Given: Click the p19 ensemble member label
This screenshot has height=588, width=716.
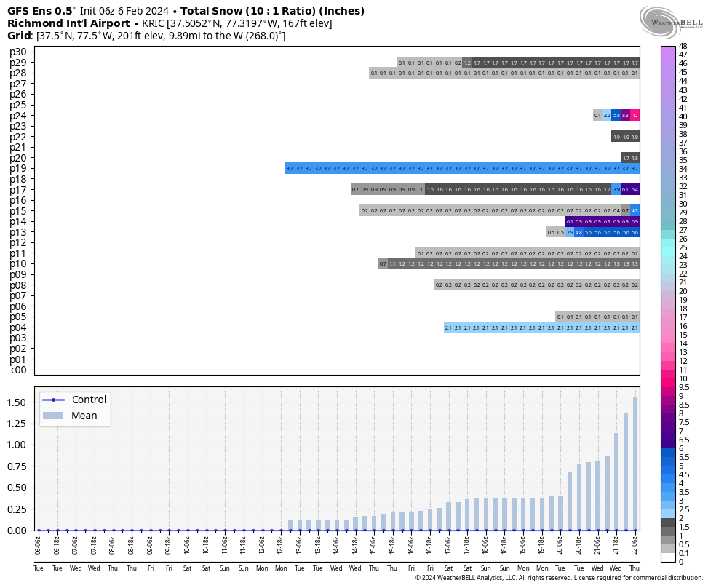Looking at the screenshot, I should [18, 168].
